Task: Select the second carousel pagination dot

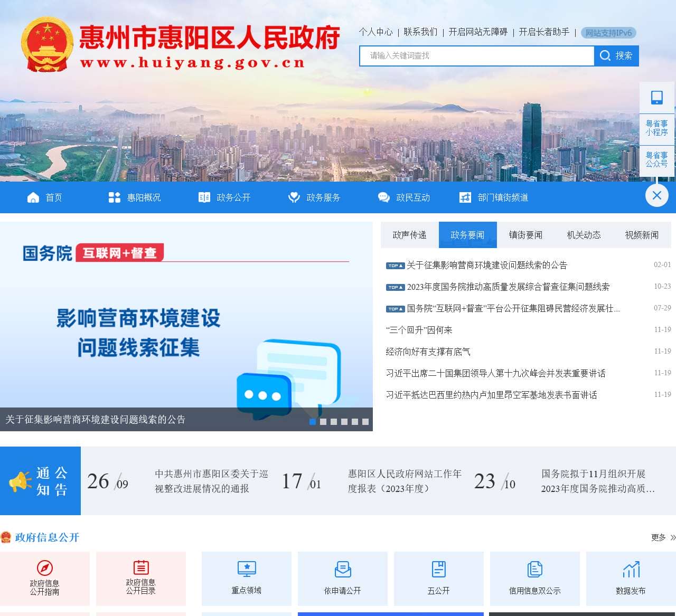Action: (323, 422)
